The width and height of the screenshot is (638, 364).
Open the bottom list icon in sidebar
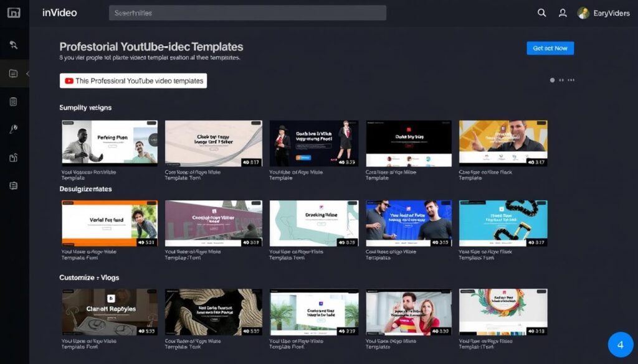tap(14, 185)
